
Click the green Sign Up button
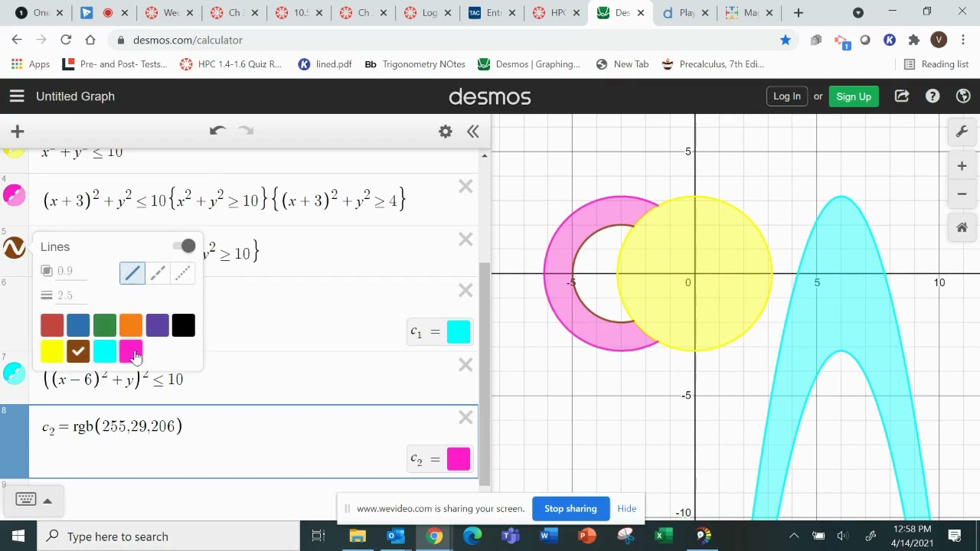[854, 96]
